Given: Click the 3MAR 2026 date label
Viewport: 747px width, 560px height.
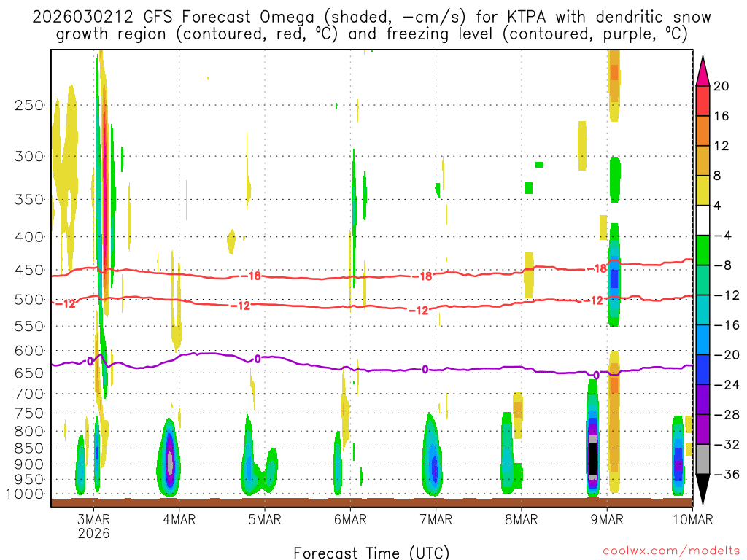Looking at the screenshot, I should tap(94, 526).
